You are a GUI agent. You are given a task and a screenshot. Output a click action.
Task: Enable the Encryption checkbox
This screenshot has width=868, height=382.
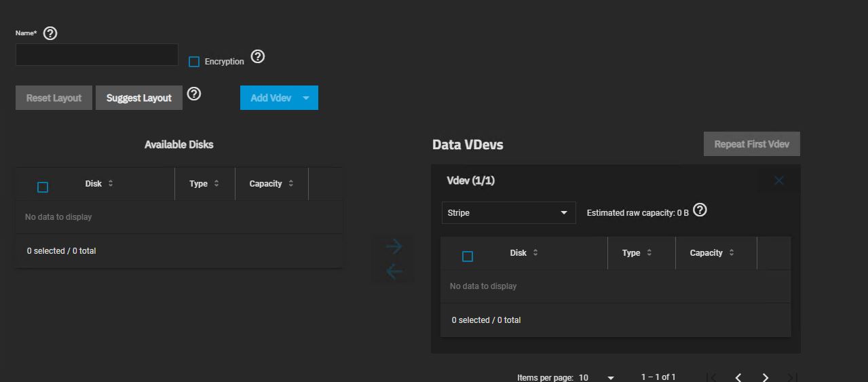(194, 62)
